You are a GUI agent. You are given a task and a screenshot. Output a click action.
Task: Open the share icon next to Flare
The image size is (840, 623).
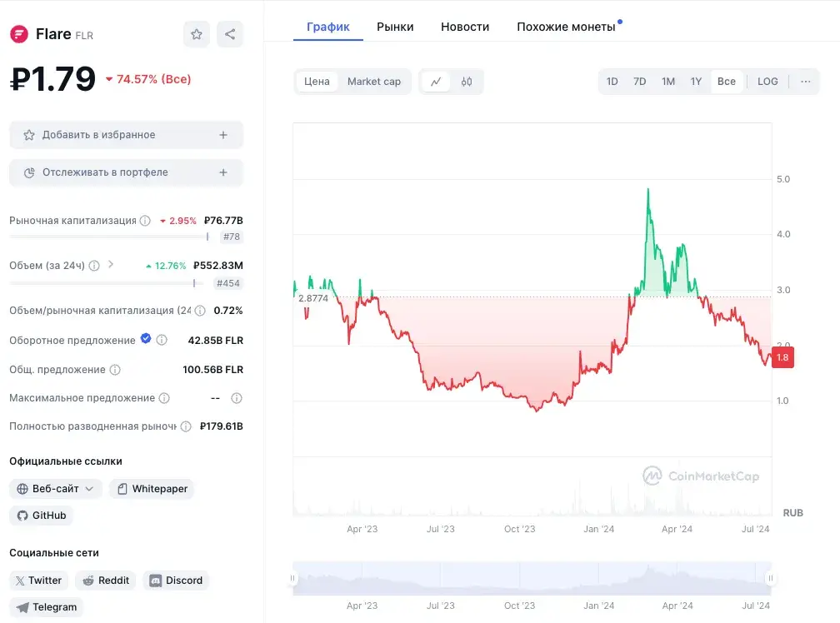(230, 34)
